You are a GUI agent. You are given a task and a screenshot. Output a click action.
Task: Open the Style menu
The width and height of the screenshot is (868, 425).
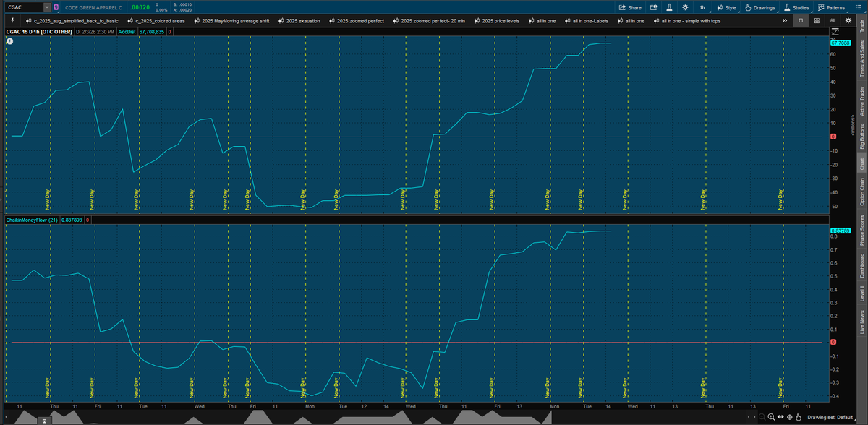pyautogui.click(x=726, y=7)
